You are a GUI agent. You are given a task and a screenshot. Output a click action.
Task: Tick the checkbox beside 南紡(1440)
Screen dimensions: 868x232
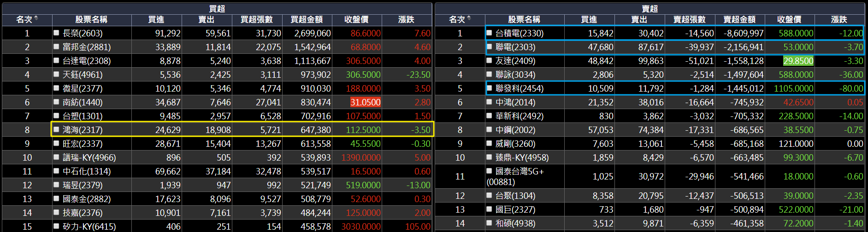coord(56,102)
